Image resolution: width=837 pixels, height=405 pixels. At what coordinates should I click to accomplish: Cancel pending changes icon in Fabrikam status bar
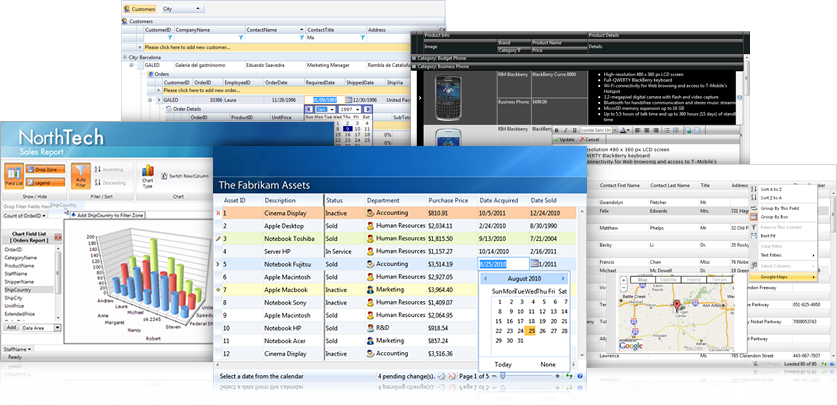click(x=452, y=376)
